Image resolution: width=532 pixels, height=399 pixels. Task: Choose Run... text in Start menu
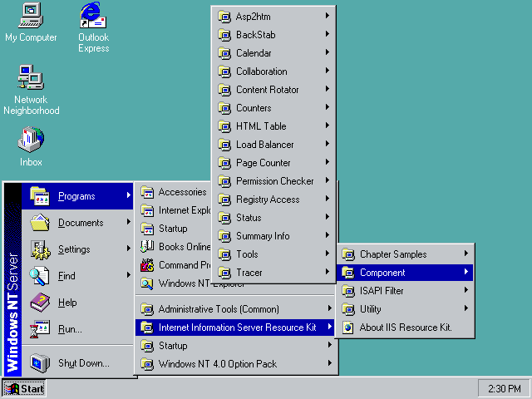[70, 329]
